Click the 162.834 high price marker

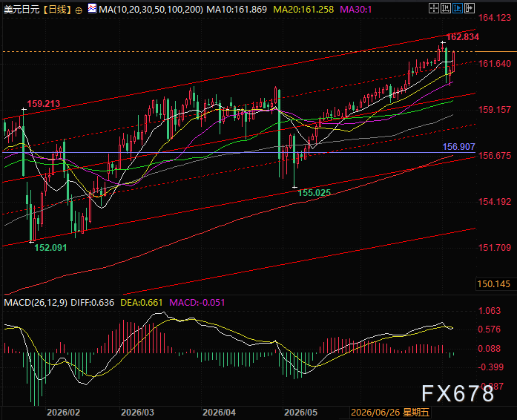coord(463,36)
